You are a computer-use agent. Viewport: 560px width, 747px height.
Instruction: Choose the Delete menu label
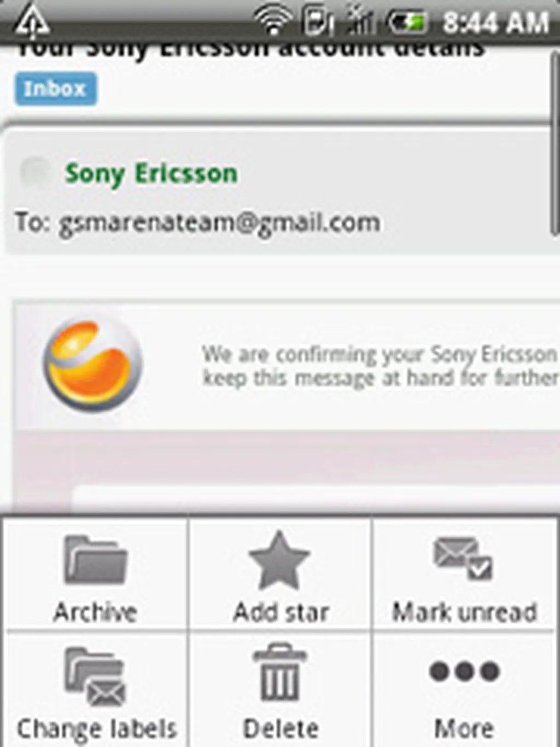(x=281, y=728)
